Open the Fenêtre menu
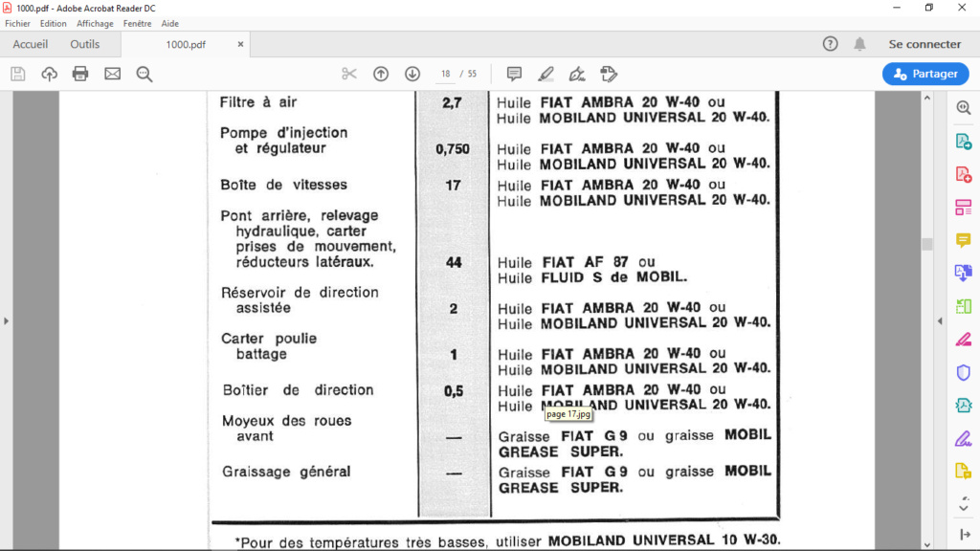Screen dimensions: 980x551 [138, 24]
